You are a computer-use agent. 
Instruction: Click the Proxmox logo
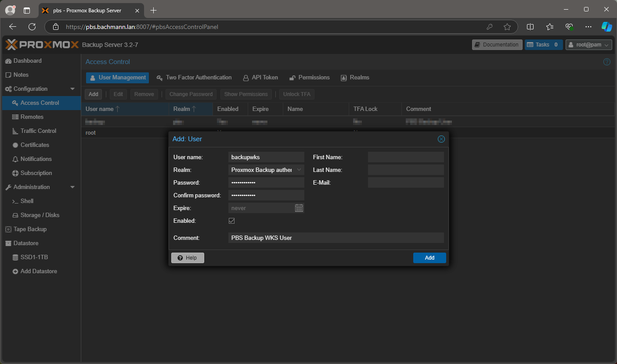(42, 45)
